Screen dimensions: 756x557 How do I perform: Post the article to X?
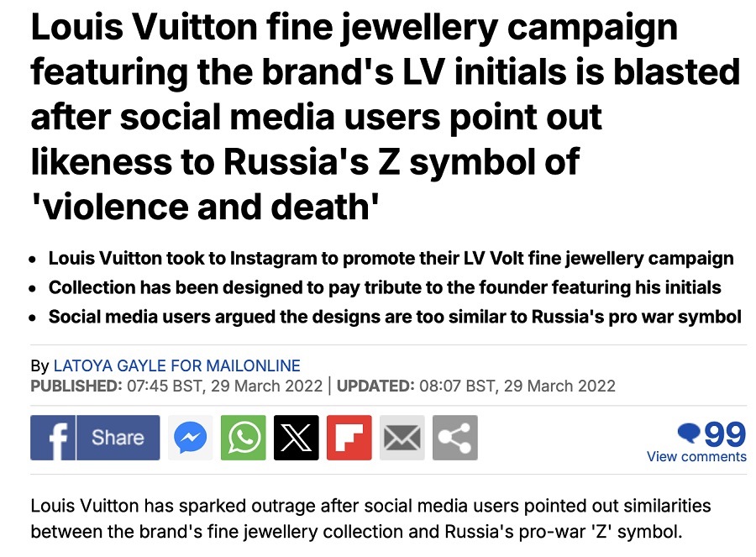coord(297,438)
